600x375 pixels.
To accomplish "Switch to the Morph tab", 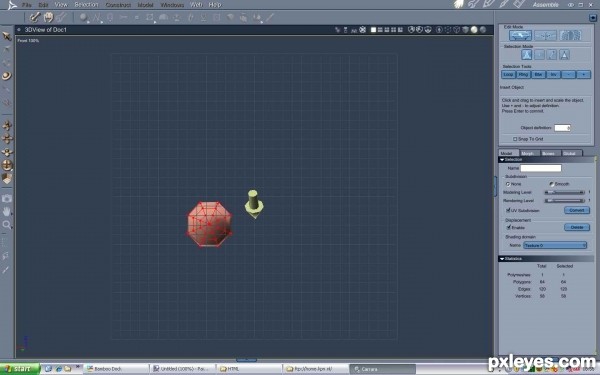I will click(x=528, y=153).
